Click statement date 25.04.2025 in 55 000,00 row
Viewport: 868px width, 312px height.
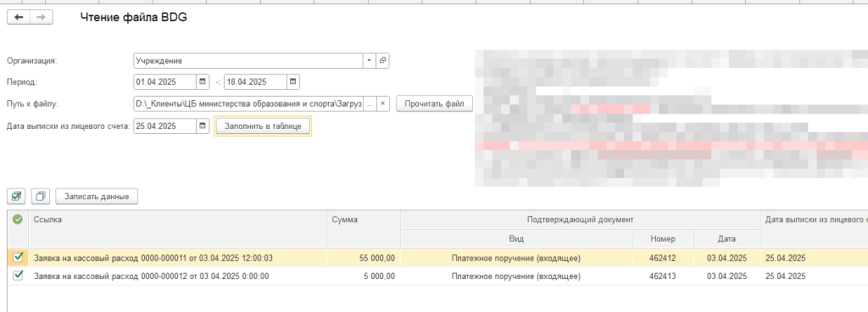pyautogui.click(x=814, y=258)
